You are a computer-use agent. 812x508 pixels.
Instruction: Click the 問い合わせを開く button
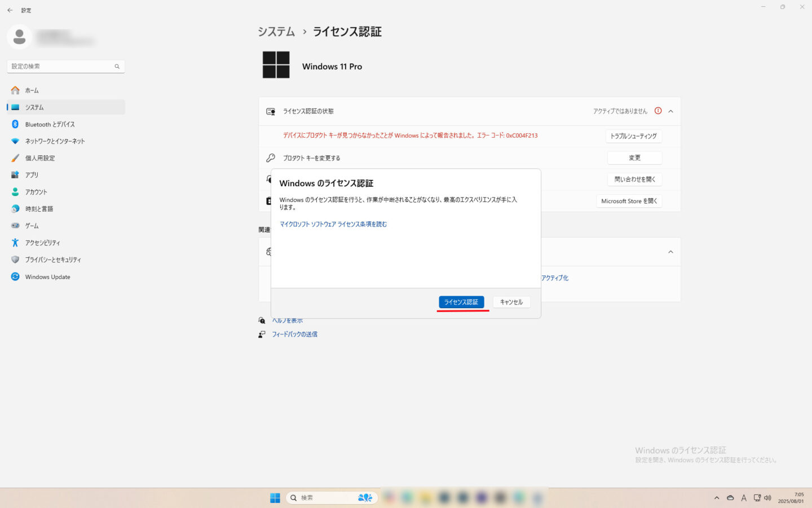[x=634, y=179]
